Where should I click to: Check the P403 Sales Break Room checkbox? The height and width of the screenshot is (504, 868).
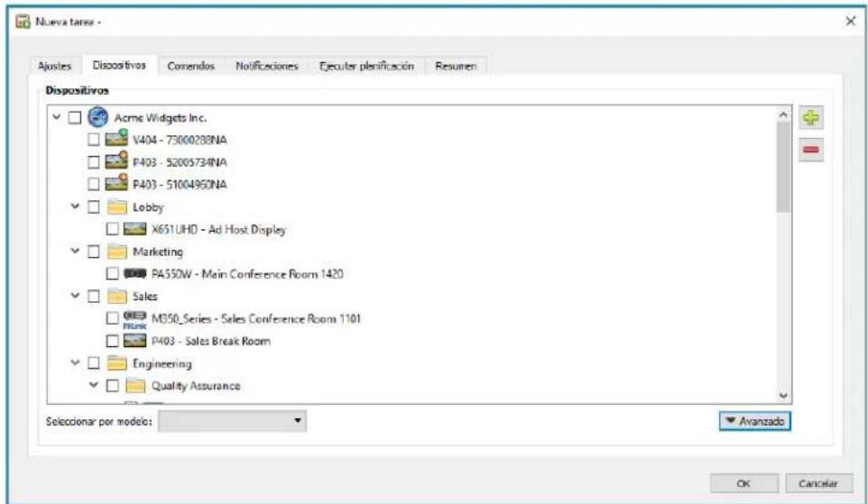click(x=113, y=341)
